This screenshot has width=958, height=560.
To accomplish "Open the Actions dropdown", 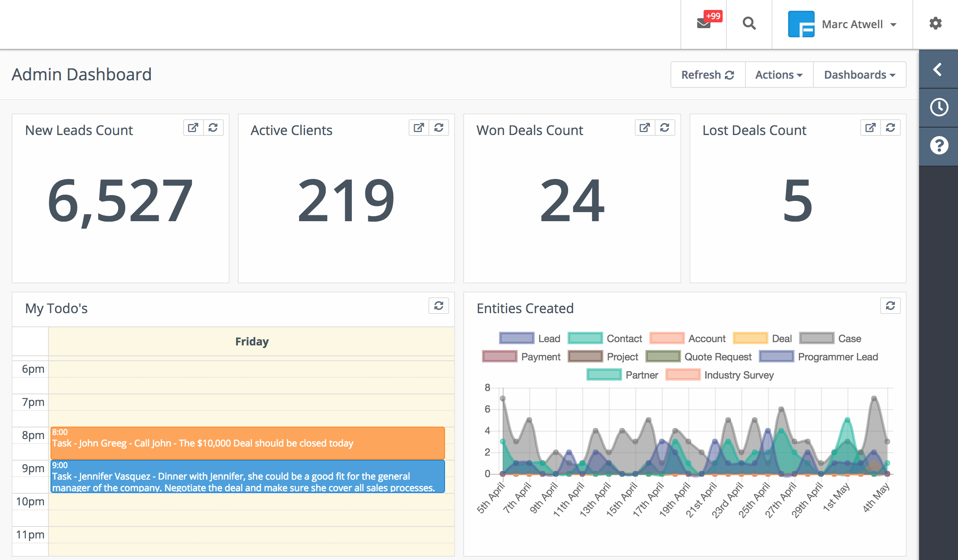I will (779, 75).
